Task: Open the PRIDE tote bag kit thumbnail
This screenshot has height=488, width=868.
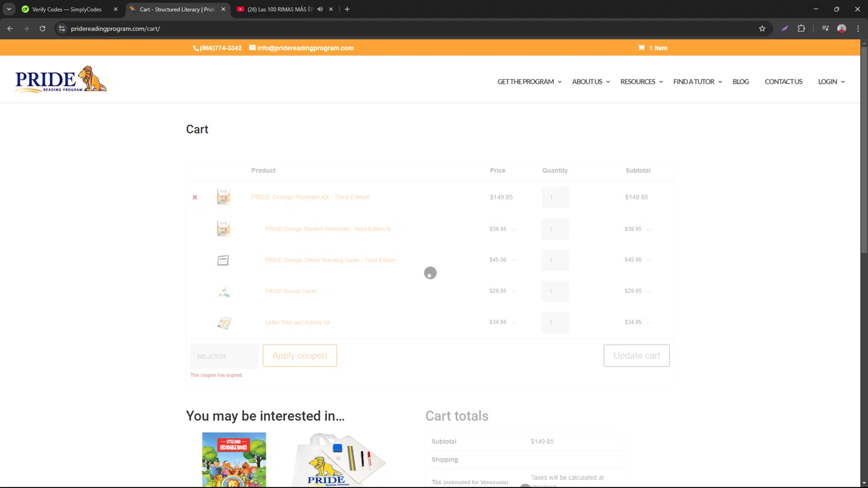Action: [x=339, y=460]
